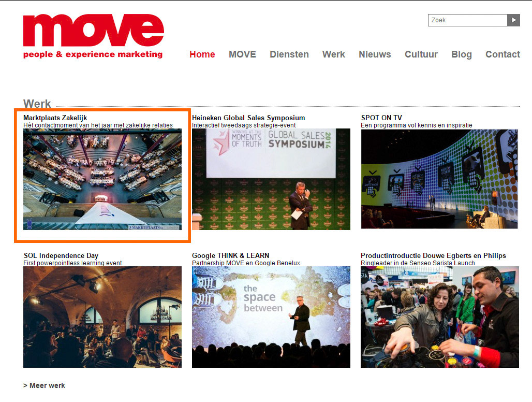Open Productintroductie Douwe Egberts en Philips title

[433, 256]
